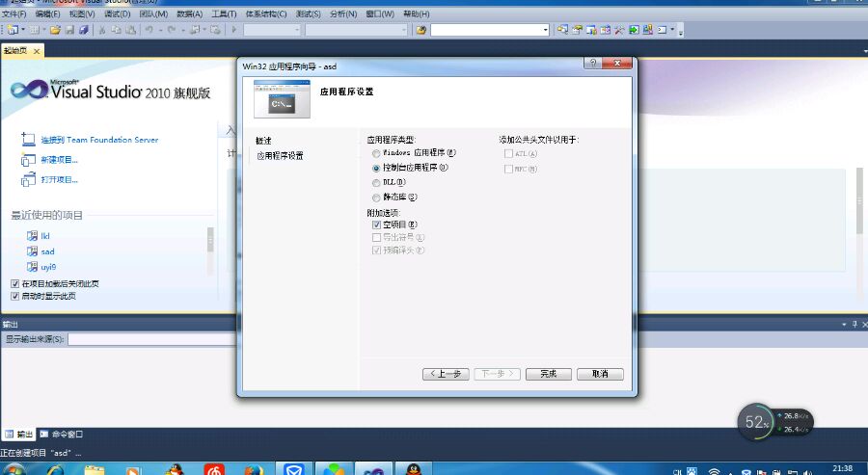868x475 pixels.
Task: Click the Finish button in the wizard
Action: pos(548,374)
